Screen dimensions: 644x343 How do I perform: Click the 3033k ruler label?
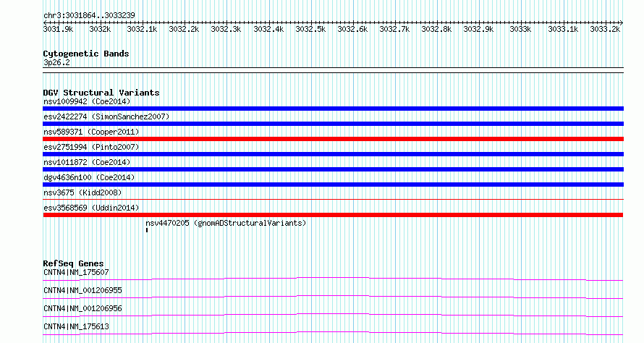[520, 29]
